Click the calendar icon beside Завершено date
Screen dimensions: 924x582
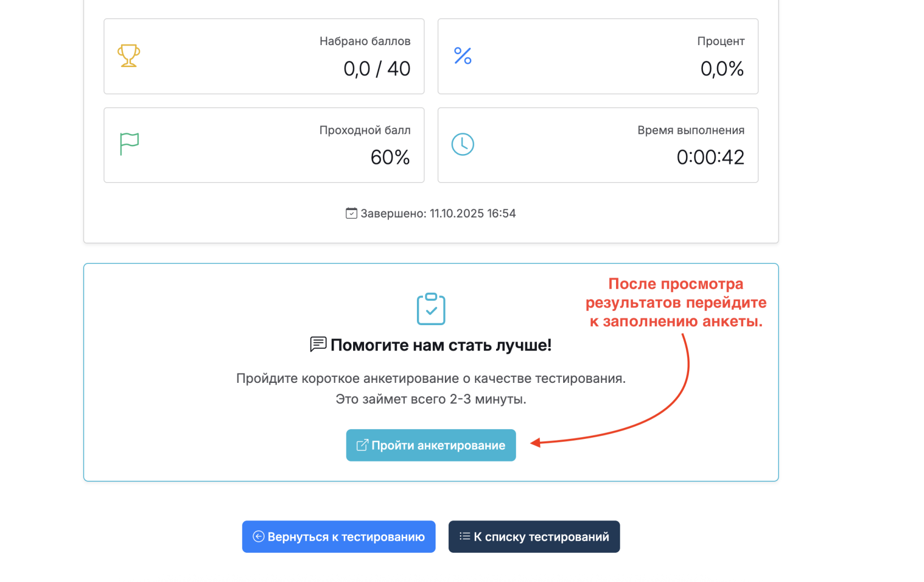[x=351, y=213]
